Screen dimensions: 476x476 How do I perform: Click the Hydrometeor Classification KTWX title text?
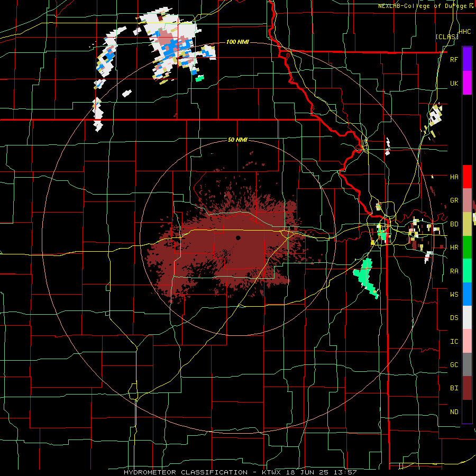tap(240, 472)
